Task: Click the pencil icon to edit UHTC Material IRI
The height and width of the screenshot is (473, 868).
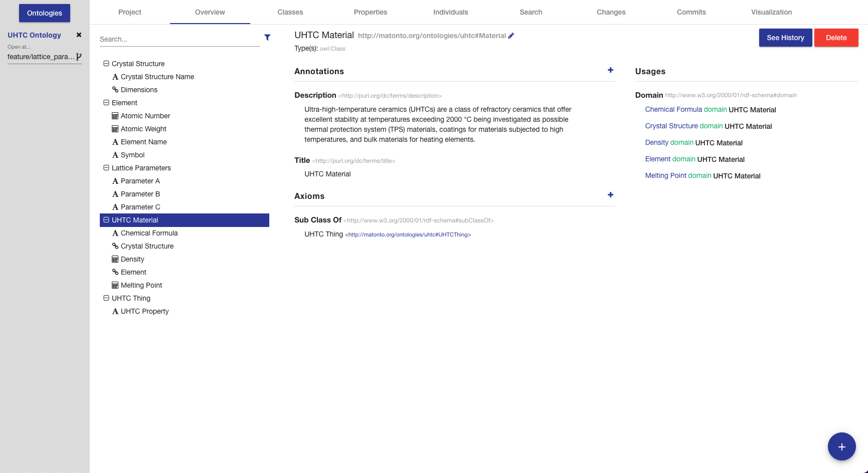Action: coord(511,36)
